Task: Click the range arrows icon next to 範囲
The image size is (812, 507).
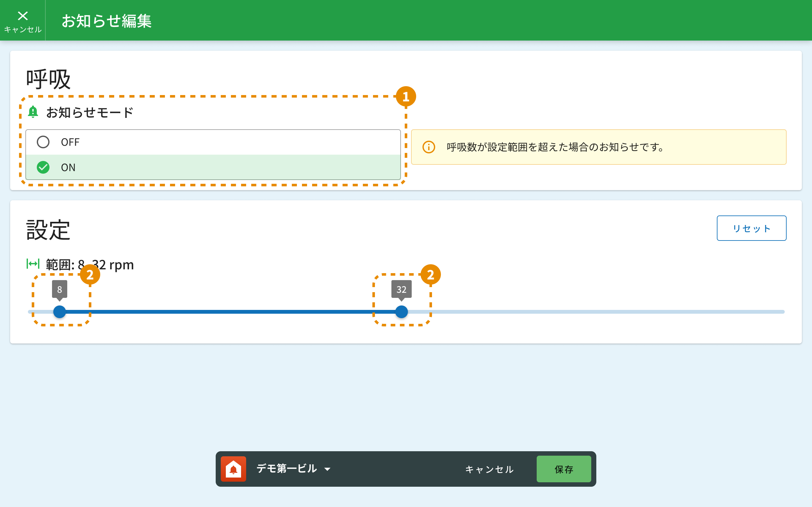Action: tap(33, 264)
